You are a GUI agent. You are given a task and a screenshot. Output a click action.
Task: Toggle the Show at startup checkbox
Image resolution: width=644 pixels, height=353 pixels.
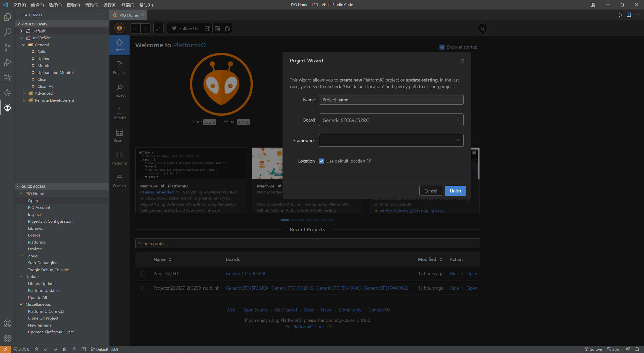(442, 47)
